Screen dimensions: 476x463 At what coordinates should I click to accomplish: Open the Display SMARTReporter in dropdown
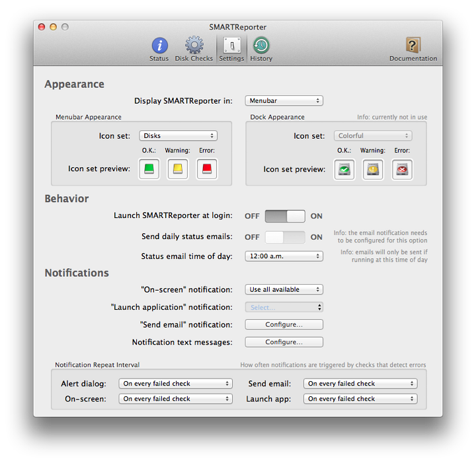(284, 100)
